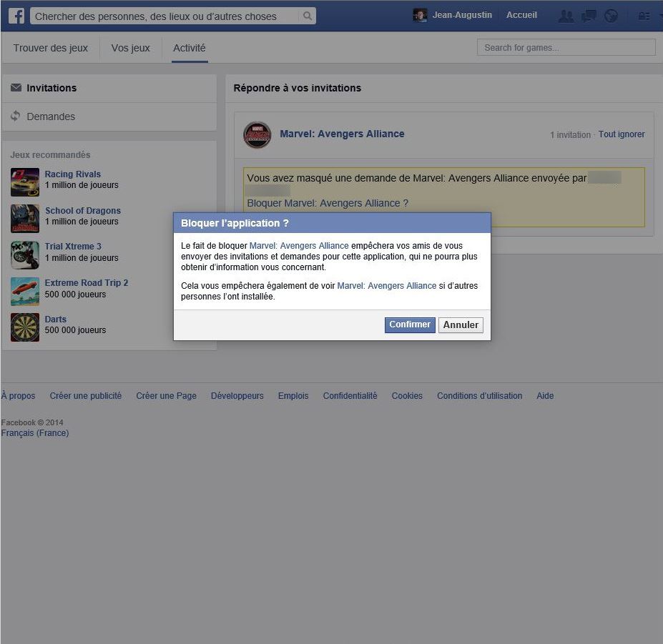The width and height of the screenshot is (663, 644).
Task: Open second Marvel link in dialog text
Action: tap(386, 286)
